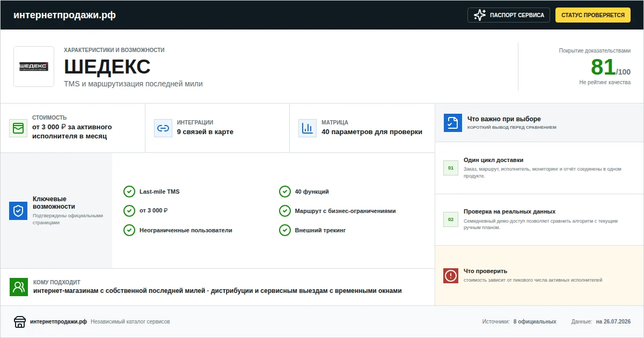The height and width of the screenshot is (338, 644).
Task: Click the КОМУ ПОДХОДИТ description line
Action: pos(217,291)
